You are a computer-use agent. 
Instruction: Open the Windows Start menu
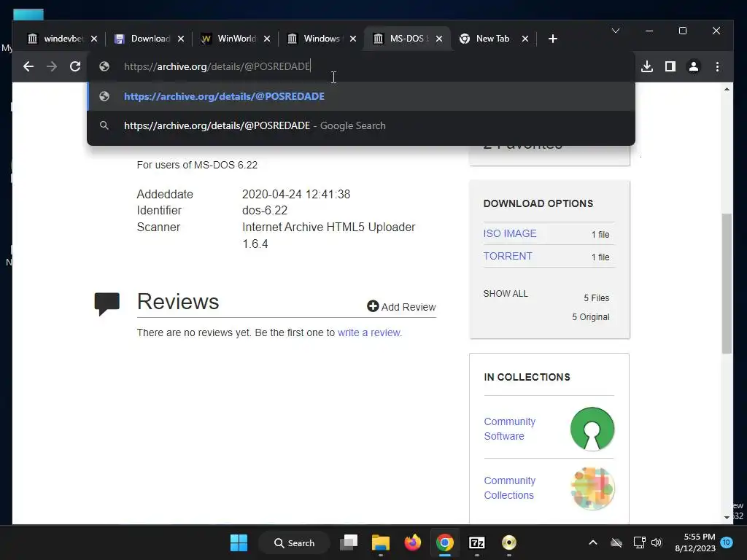click(x=239, y=542)
